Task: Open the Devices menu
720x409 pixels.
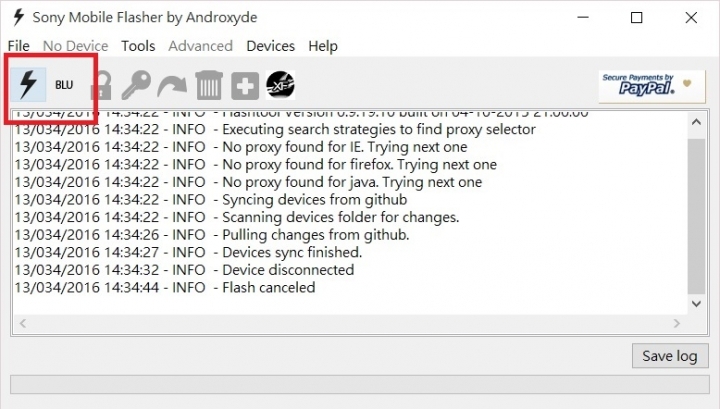Action: [270, 46]
